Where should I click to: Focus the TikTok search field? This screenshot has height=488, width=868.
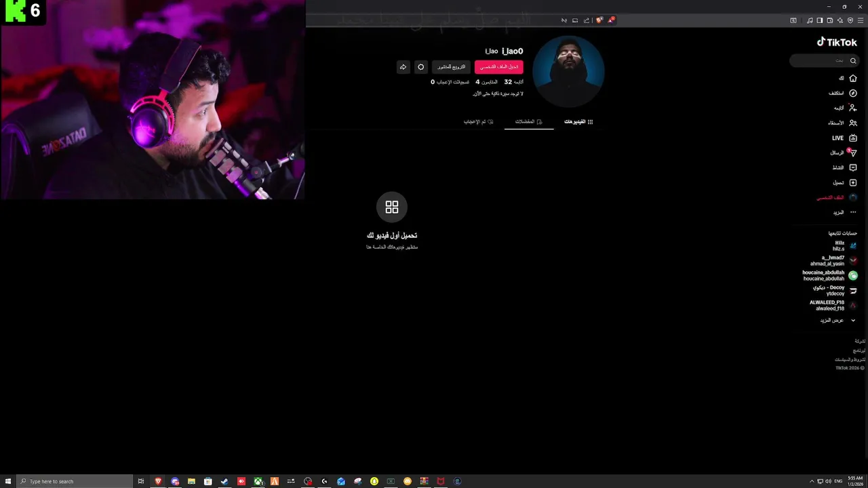824,61
